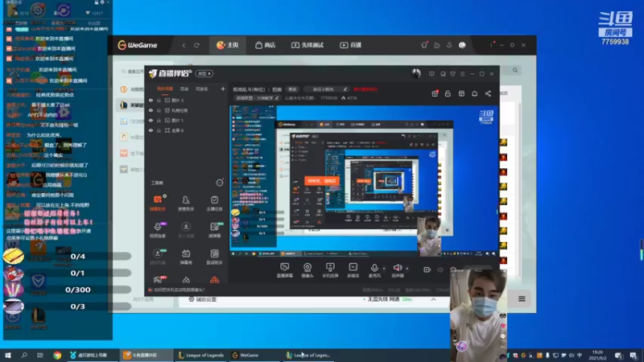Viewport: 644px width, 362px height.
Task: Select the orange-highlighted first scene tab
Action: 165,88
